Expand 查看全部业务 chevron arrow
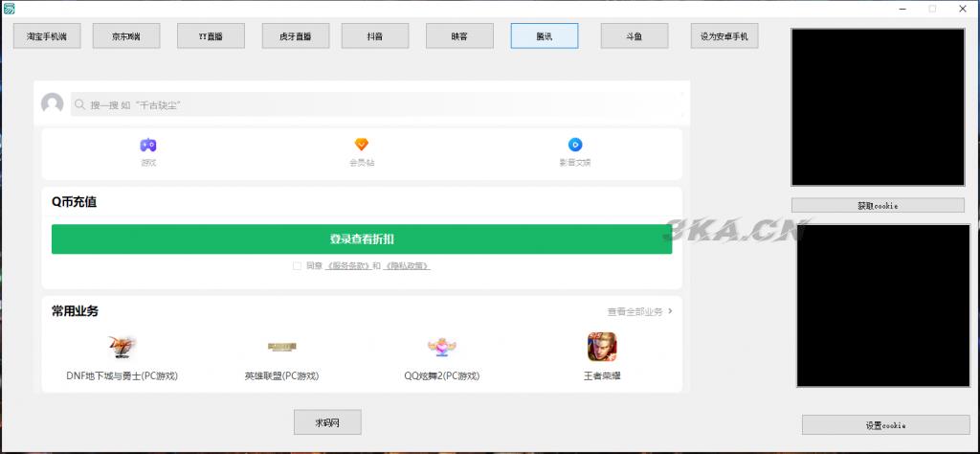Image resolution: width=980 pixels, height=454 pixels. click(x=670, y=310)
